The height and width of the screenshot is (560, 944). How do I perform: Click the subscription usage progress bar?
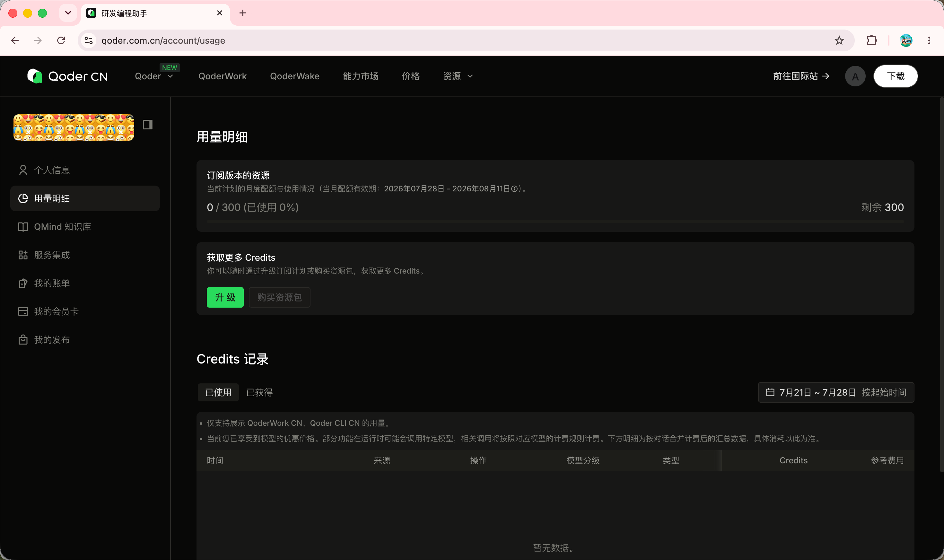pos(555,222)
